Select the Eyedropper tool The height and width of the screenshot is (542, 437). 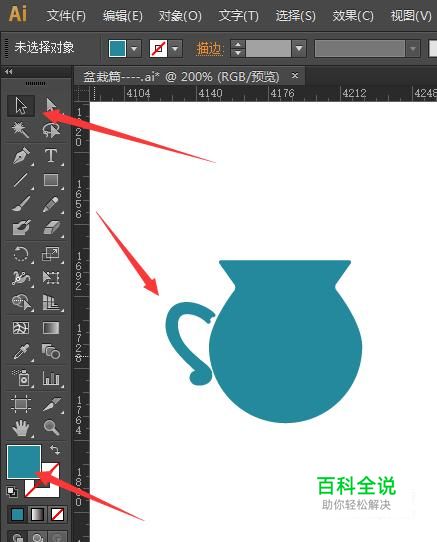click(x=21, y=352)
